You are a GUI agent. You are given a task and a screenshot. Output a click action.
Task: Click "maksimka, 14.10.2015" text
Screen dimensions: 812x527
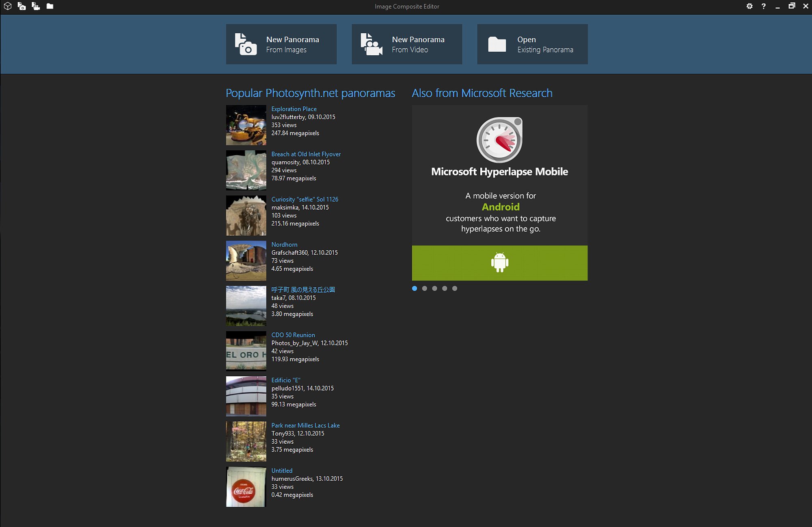click(x=300, y=207)
